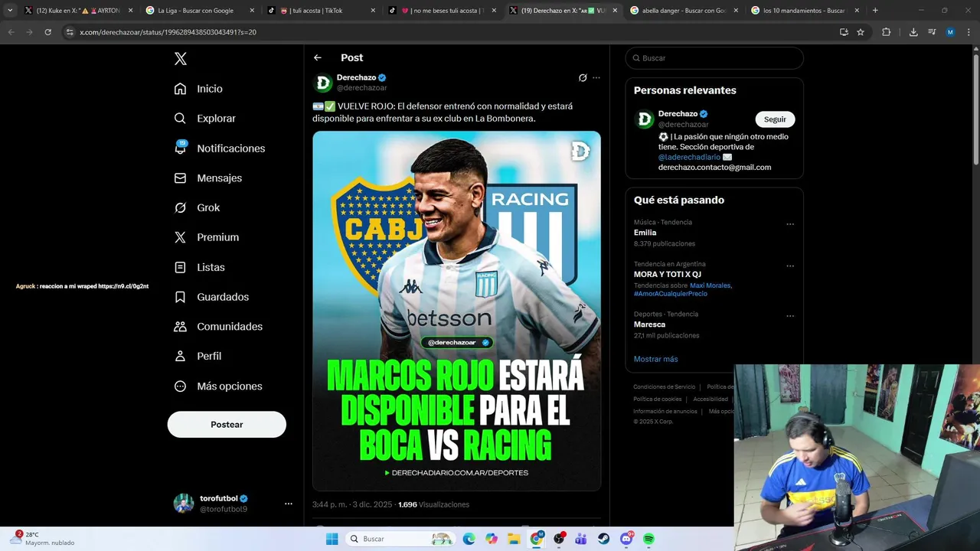Click the X search Buscar field
This screenshot has height=551, width=980.
(714, 58)
